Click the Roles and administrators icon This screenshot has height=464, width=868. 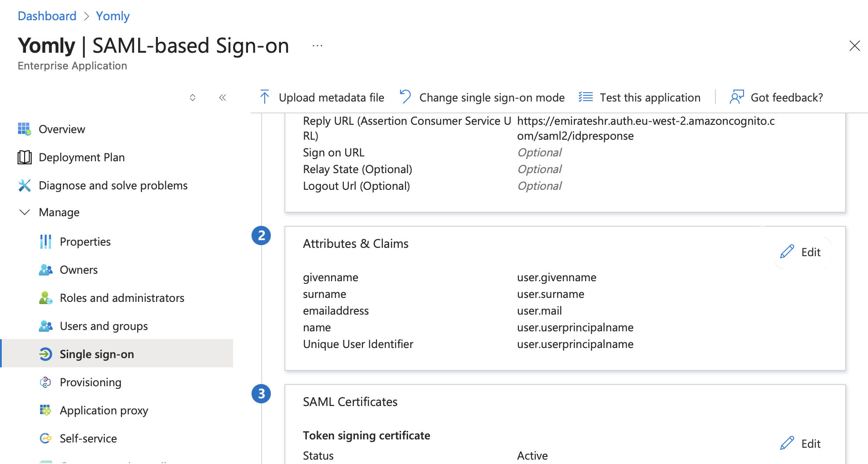[46, 298]
